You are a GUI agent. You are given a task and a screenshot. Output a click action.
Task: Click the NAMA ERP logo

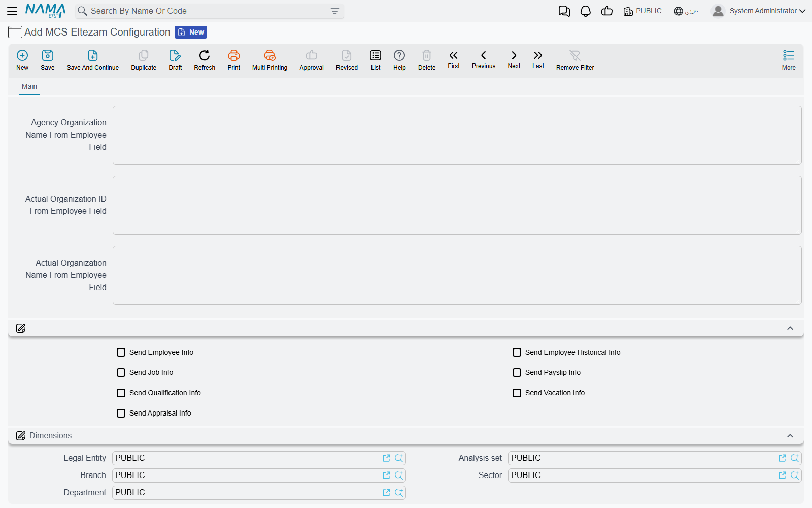click(x=45, y=11)
